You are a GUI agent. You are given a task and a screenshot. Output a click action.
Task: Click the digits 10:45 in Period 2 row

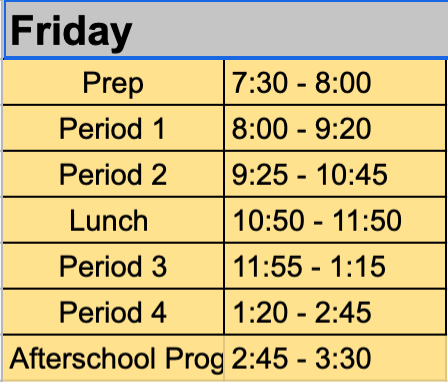[x=352, y=175]
